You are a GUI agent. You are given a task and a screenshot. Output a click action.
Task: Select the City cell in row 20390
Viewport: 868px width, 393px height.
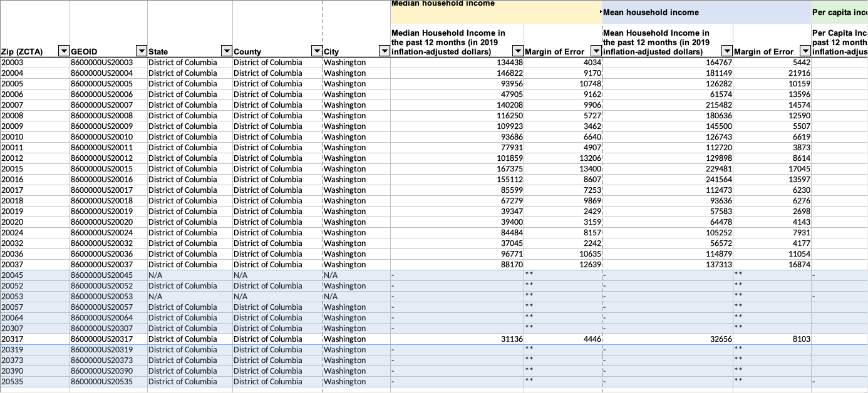pos(356,371)
